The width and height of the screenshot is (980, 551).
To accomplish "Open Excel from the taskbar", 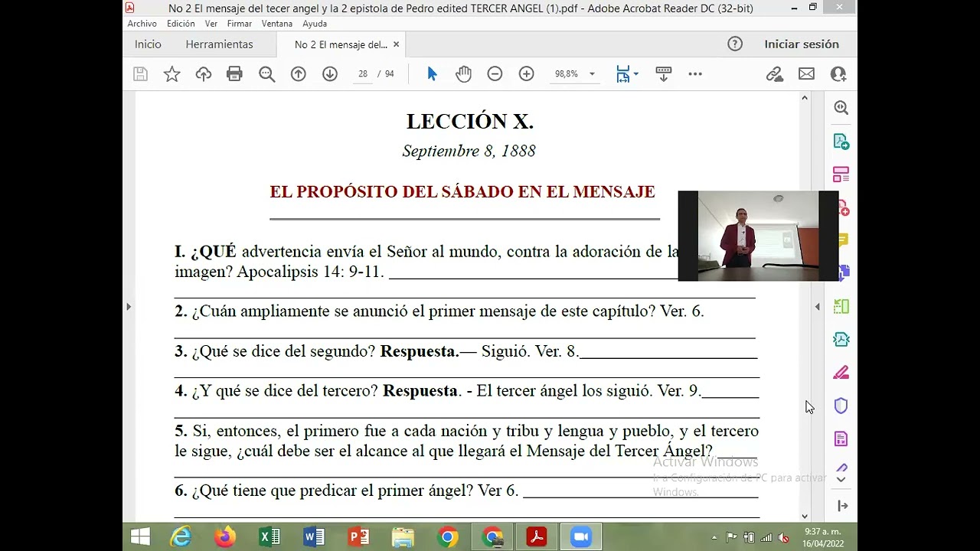I will pyautogui.click(x=269, y=537).
